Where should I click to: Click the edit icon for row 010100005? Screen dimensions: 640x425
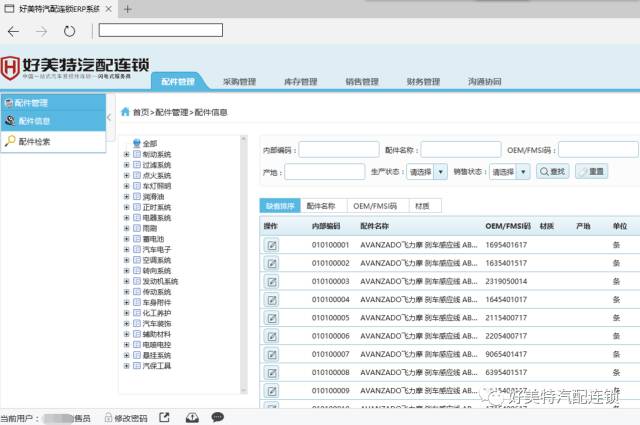(x=271, y=317)
